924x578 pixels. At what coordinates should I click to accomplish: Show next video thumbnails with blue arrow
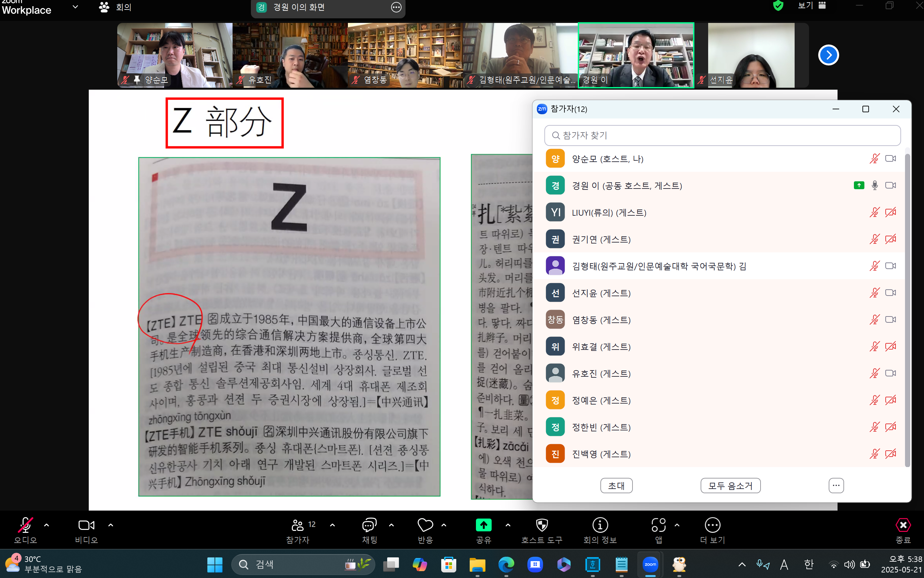click(x=828, y=55)
